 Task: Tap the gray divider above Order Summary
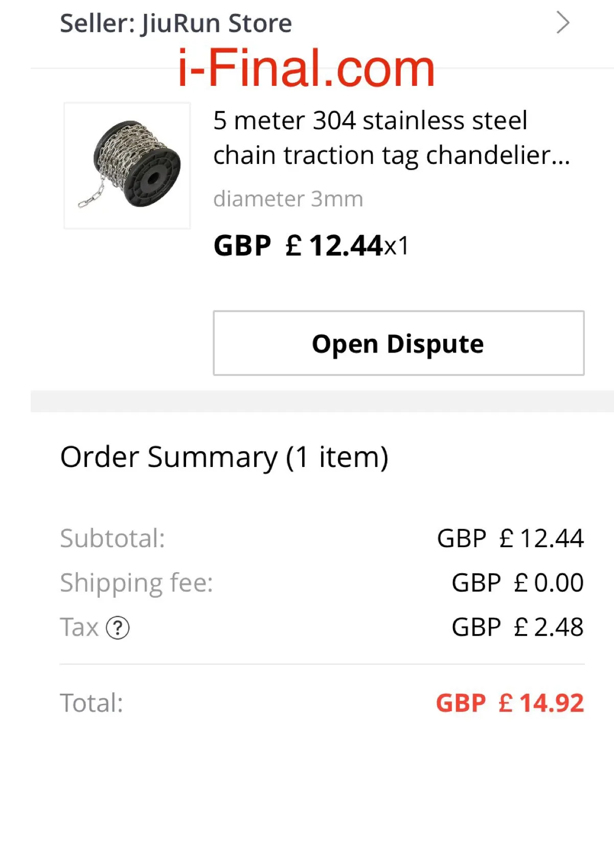point(322,401)
